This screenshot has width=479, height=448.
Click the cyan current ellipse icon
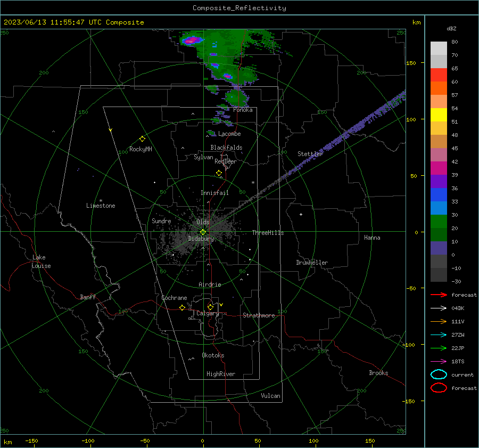click(439, 374)
